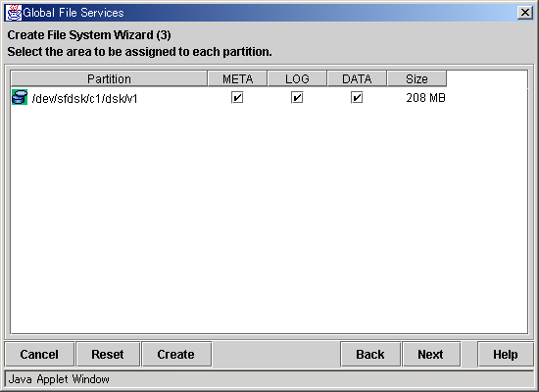Click the Create button

tap(176, 354)
